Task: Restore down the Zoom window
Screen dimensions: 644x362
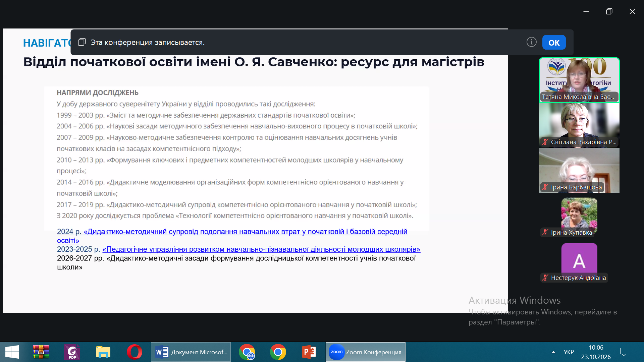Action: pos(609,11)
